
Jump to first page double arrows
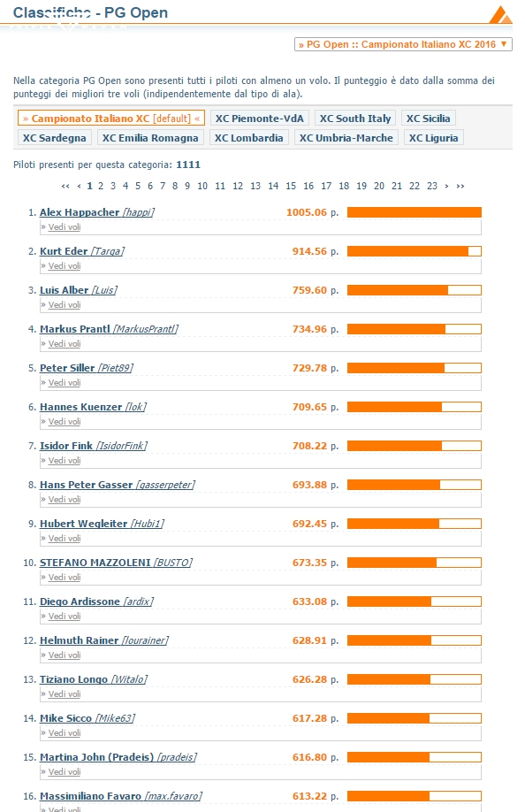pyautogui.click(x=65, y=186)
